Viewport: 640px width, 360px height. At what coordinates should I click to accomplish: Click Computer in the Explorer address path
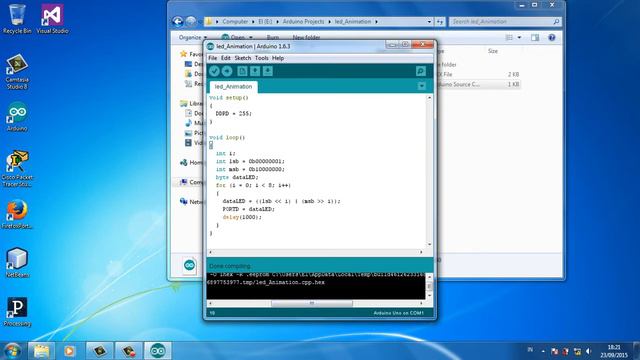point(235,21)
